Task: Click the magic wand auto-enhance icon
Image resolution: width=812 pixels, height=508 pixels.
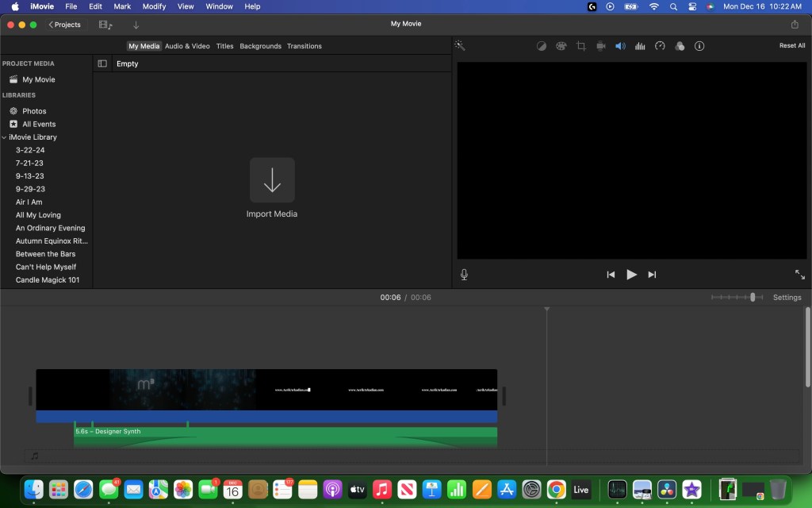Action: pos(459,46)
